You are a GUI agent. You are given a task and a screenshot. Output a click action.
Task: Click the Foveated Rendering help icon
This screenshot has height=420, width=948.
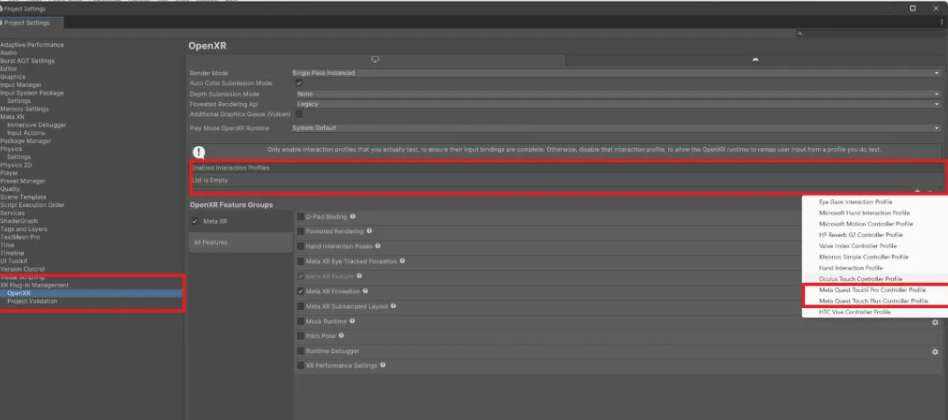(369, 231)
